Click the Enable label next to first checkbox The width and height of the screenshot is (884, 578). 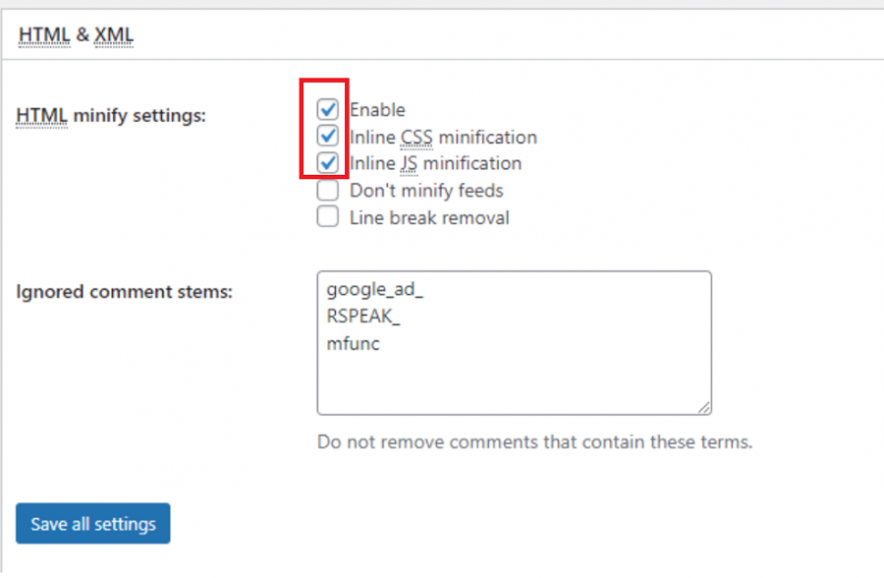[378, 110]
